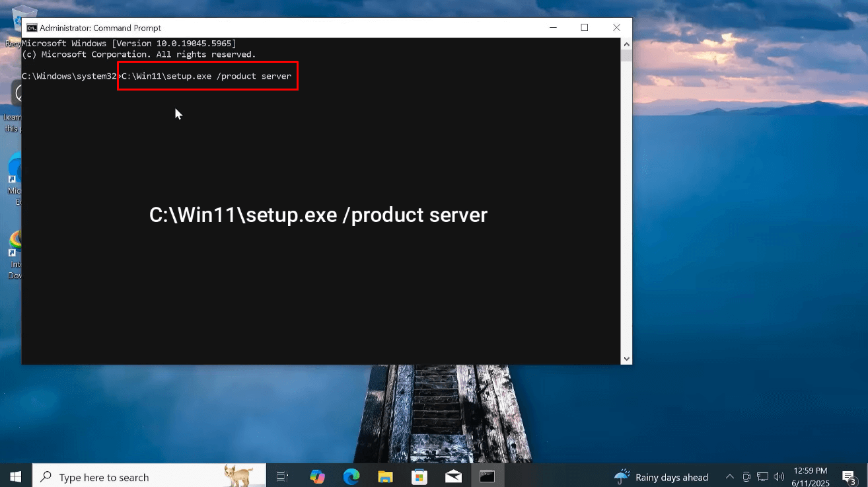Open the Microsoft Store app

pyautogui.click(x=419, y=476)
